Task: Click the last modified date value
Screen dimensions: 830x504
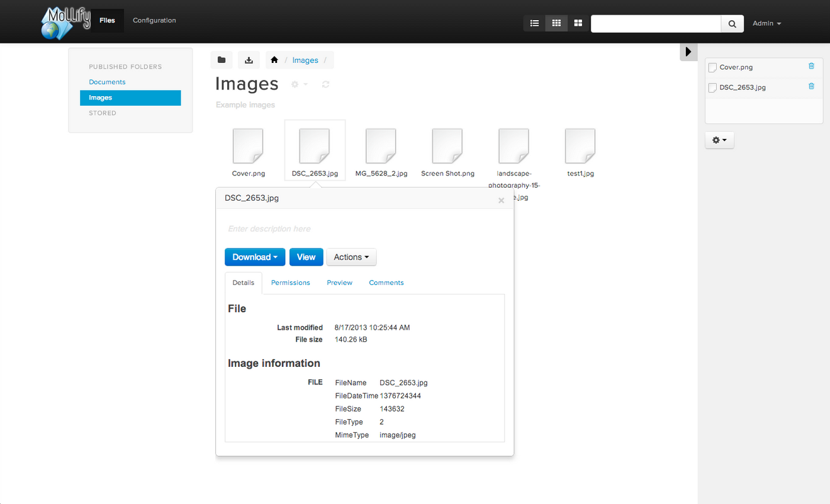Action: [373, 328]
